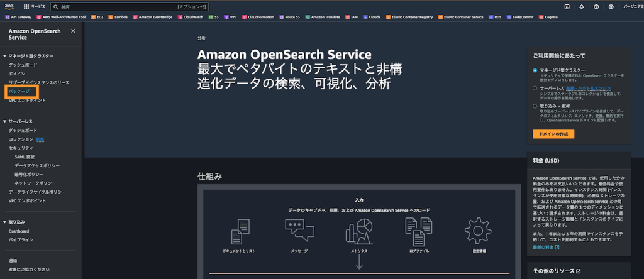Open the Elastic Container Registry shortcut
Image resolution: width=644 pixels, height=279 pixels.
coord(409,17)
